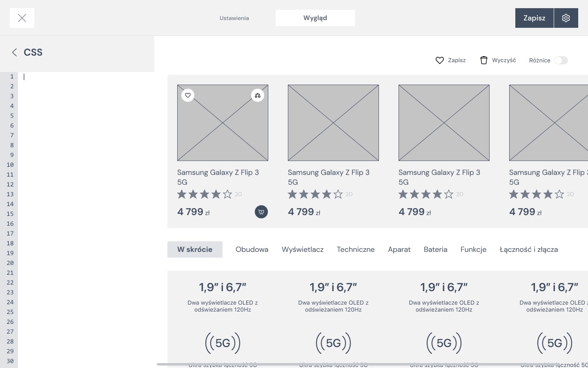Open the second Samsung Galaxy Z Flip 3 title
This screenshot has width=588, height=368.
329,177
